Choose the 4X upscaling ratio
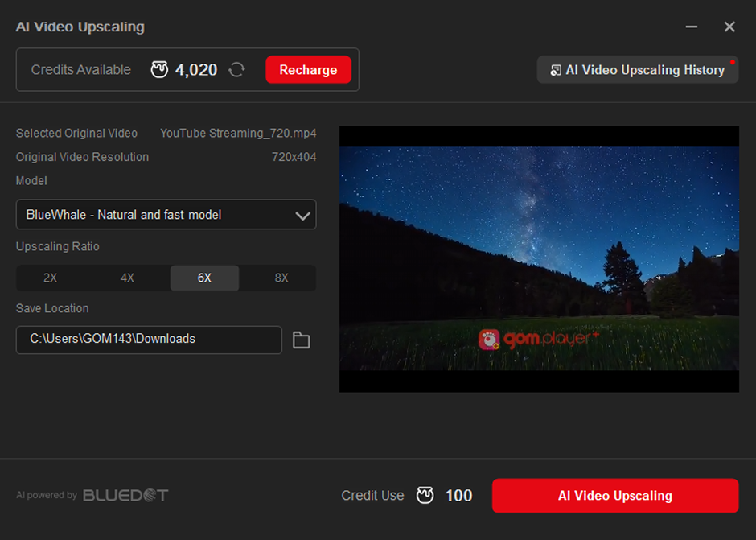756x540 pixels. [127, 278]
